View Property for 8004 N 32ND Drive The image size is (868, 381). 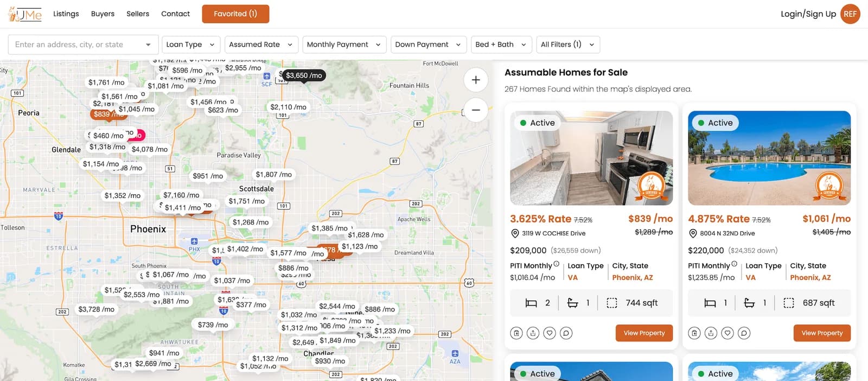pyautogui.click(x=822, y=333)
